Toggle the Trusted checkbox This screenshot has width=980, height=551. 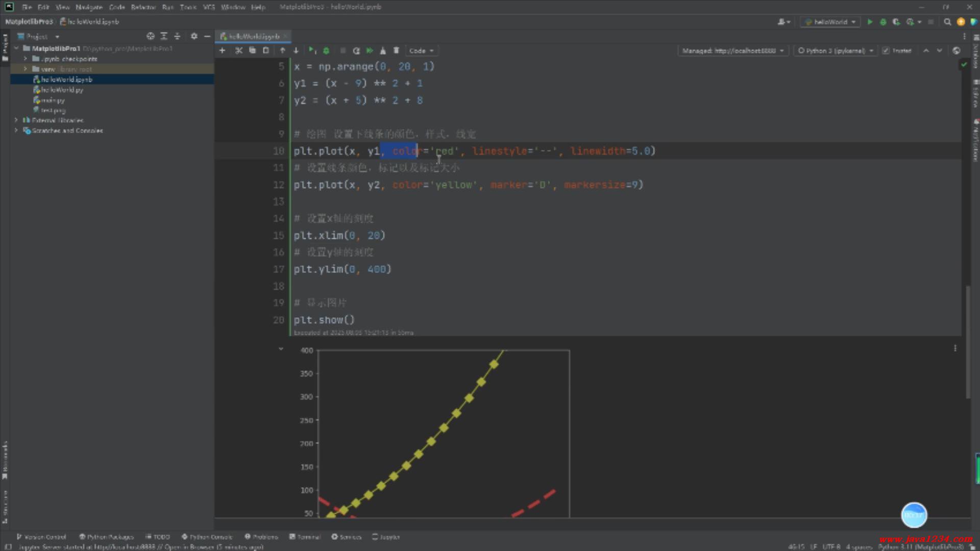[886, 51]
